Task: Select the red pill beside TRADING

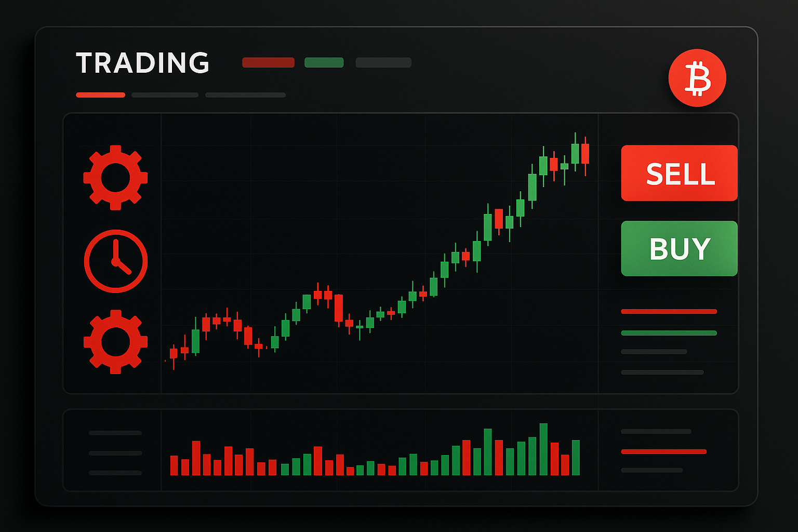Action: (x=268, y=62)
